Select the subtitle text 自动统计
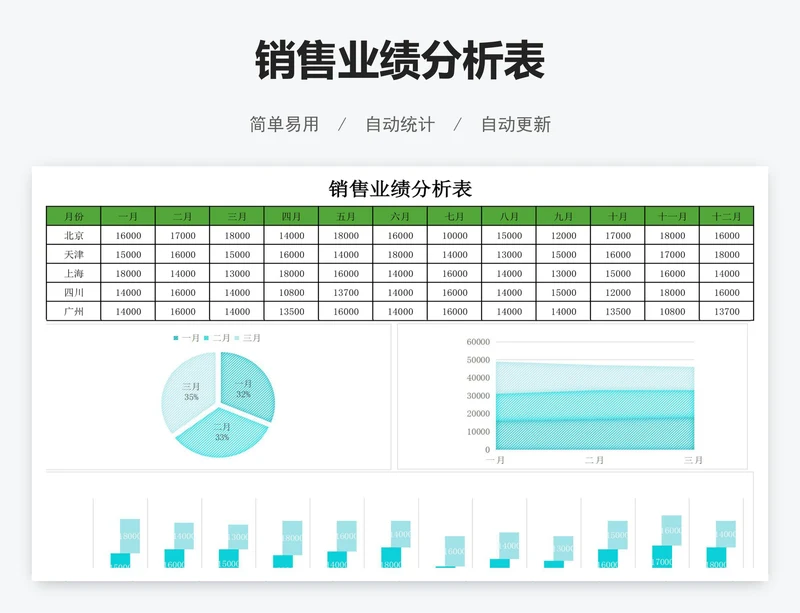Screen dimensions: 800x613 click(x=400, y=125)
